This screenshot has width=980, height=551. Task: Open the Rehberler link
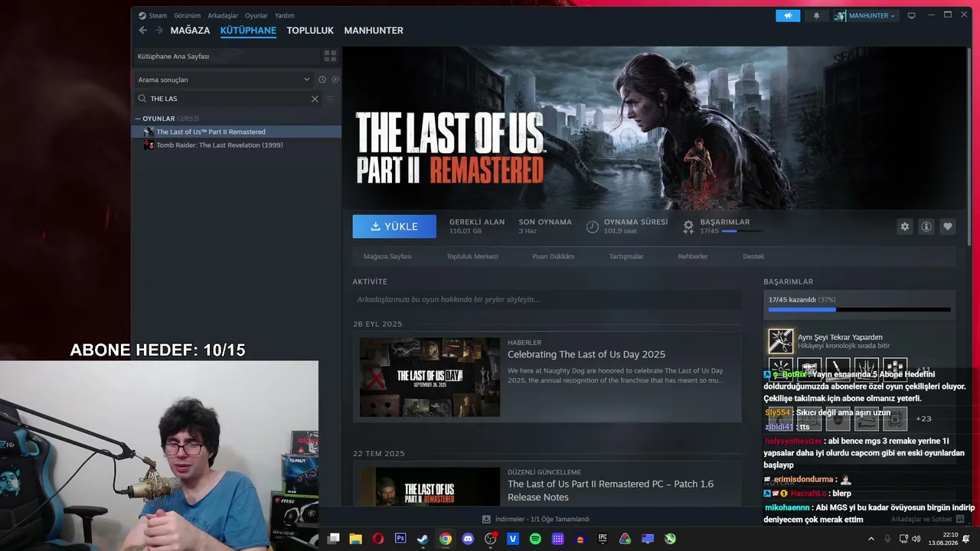coord(693,256)
